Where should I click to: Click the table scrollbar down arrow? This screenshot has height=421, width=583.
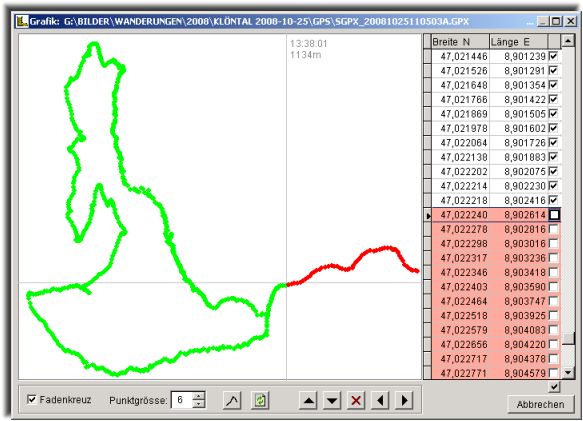coord(568,372)
